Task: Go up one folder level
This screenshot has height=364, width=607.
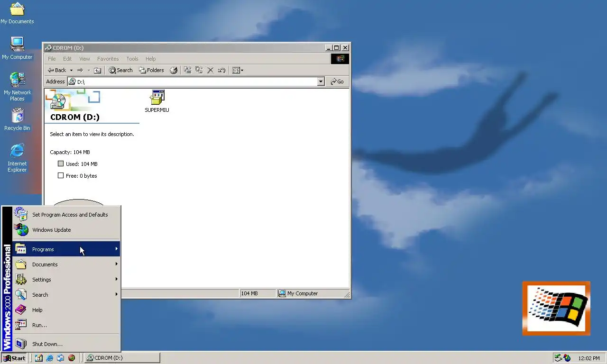Action: click(97, 70)
